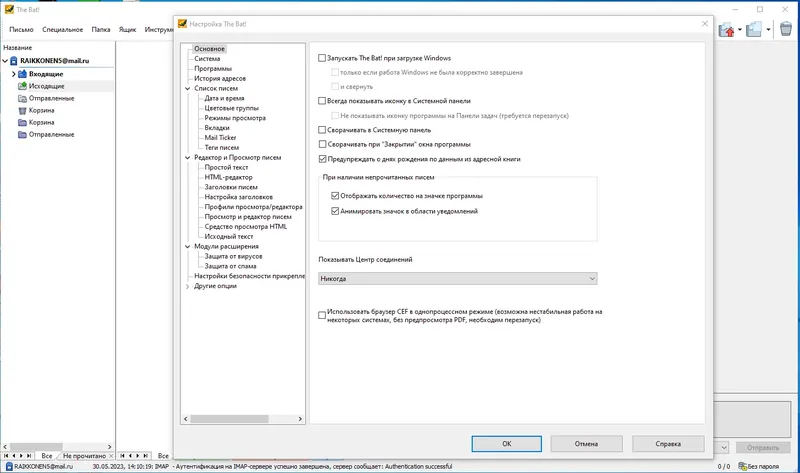Viewport: 800px width, 473px height.
Task: Enable Сворачивать в Системную панель checkbox
Action: [322, 130]
